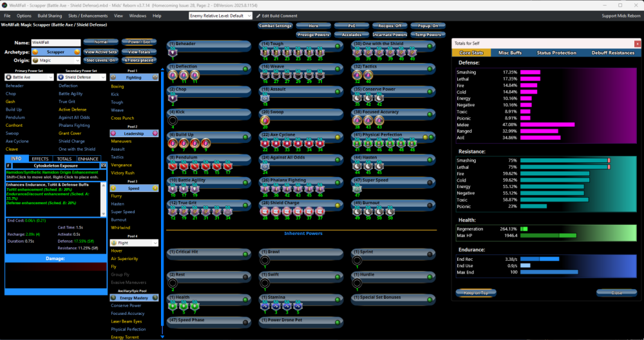Click the empty slot under Brawl
Screen dimensions: 644x340
[x=265, y=260]
